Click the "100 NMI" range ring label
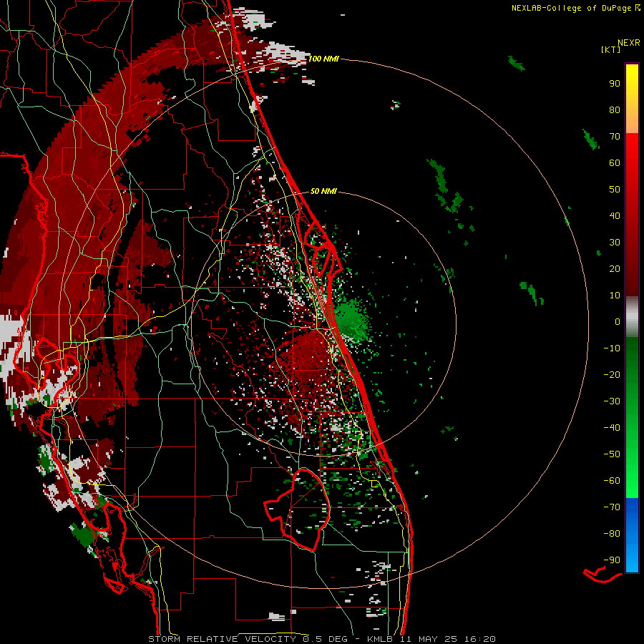 323,59
